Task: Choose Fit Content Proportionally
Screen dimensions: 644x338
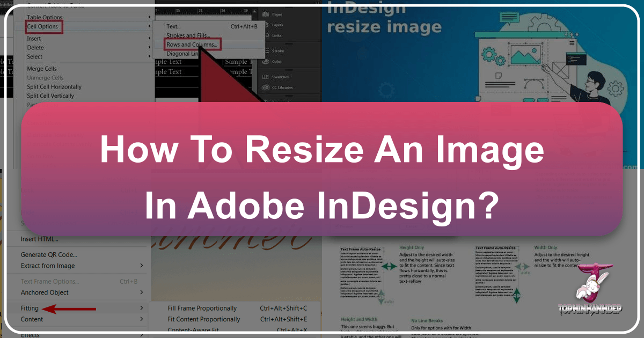Action: (x=204, y=319)
